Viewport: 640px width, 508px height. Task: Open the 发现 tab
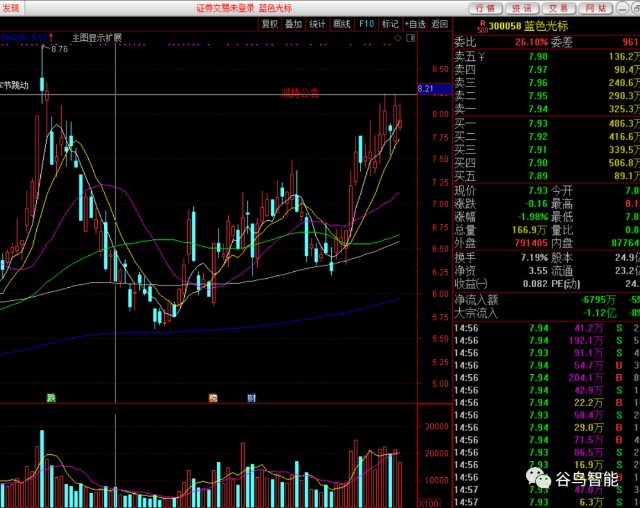(10, 8)
